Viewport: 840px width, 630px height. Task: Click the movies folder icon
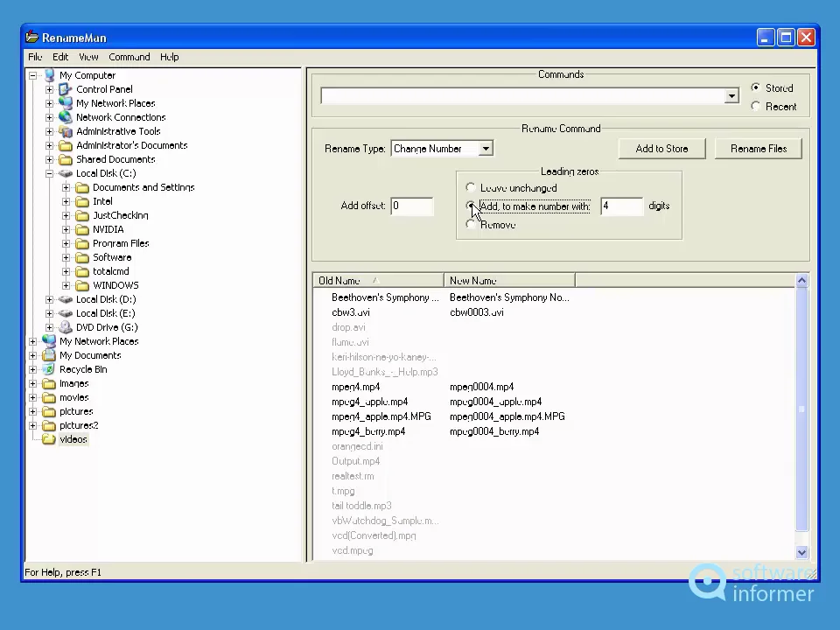(x=49, y=397)
